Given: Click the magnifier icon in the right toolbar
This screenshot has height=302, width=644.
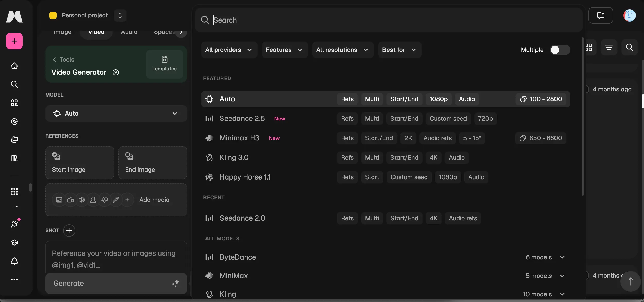Looking at the screenshot, I should [630, 47].
